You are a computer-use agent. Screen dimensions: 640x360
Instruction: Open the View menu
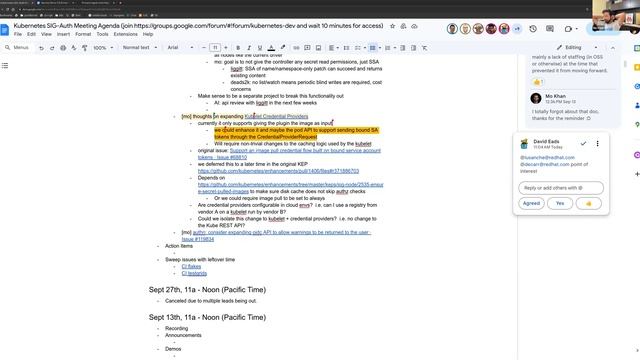click(46, 34)
